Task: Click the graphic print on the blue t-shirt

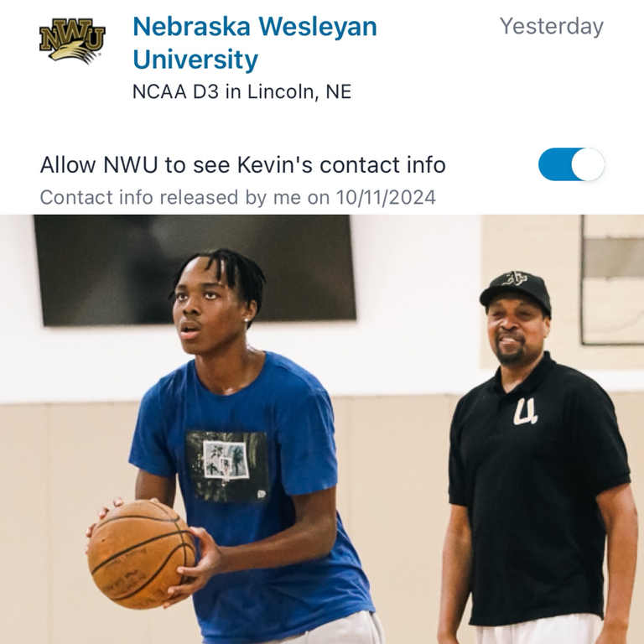Action: click(x=227, y=465)
